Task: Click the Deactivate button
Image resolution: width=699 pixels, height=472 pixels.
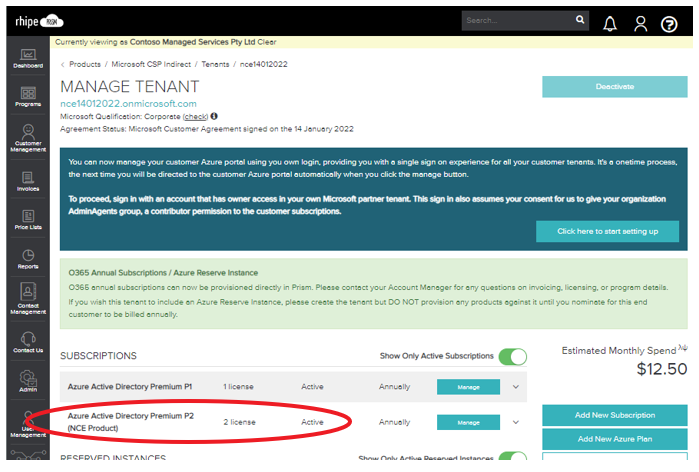Action: click(615, 86)
